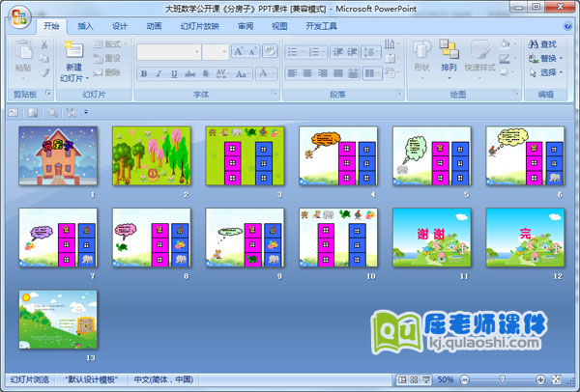
Task: Click the Find button
Action: click(542, 44)
